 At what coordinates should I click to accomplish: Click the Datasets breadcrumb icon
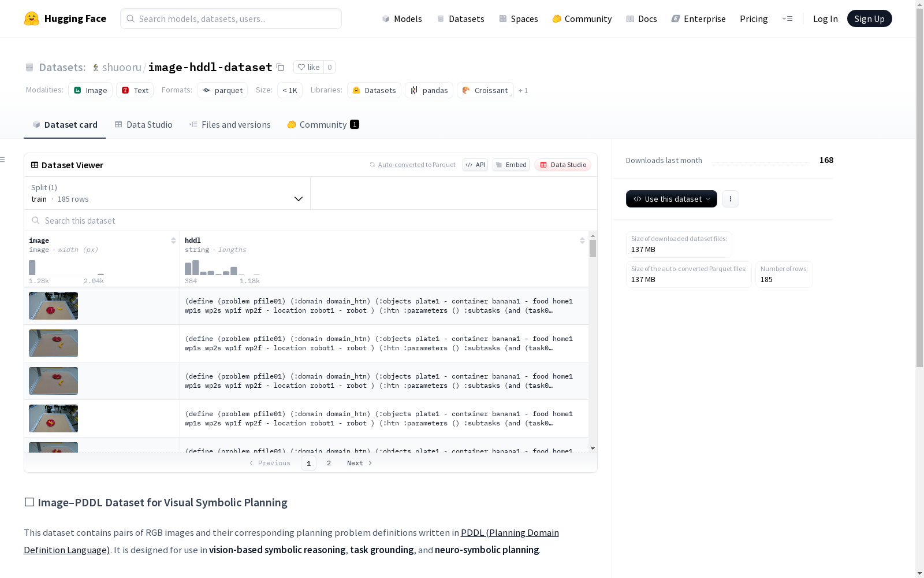29,68
